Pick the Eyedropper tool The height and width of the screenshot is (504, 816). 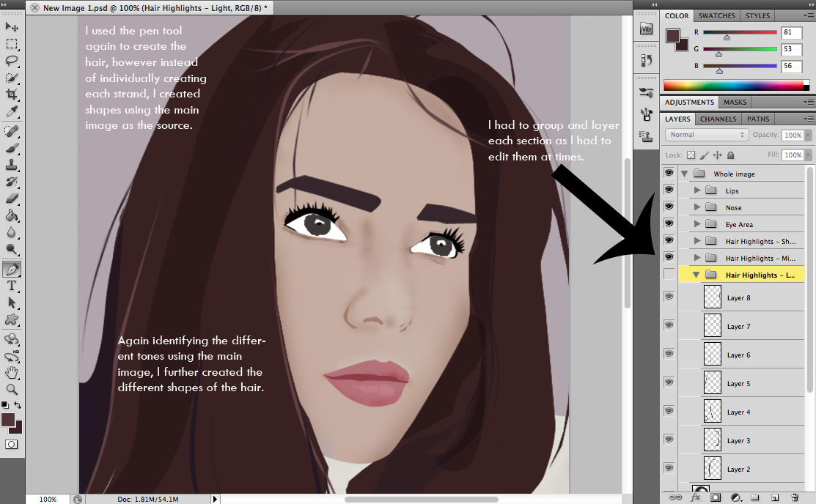(12, 111)
